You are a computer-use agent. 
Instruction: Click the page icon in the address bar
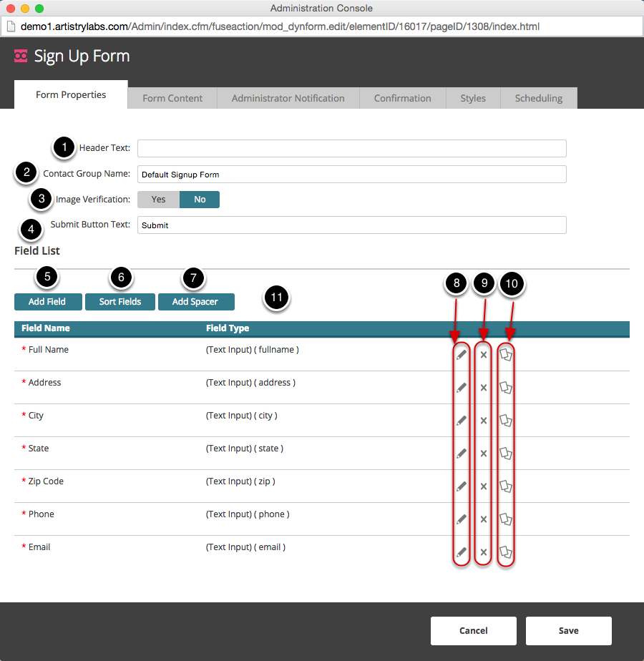click(11, 26)
